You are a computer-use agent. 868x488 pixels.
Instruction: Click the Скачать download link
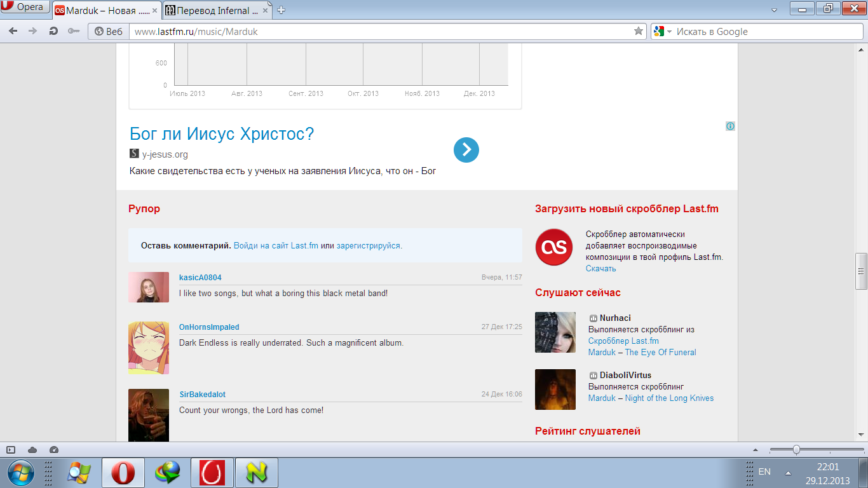[600, 268]
